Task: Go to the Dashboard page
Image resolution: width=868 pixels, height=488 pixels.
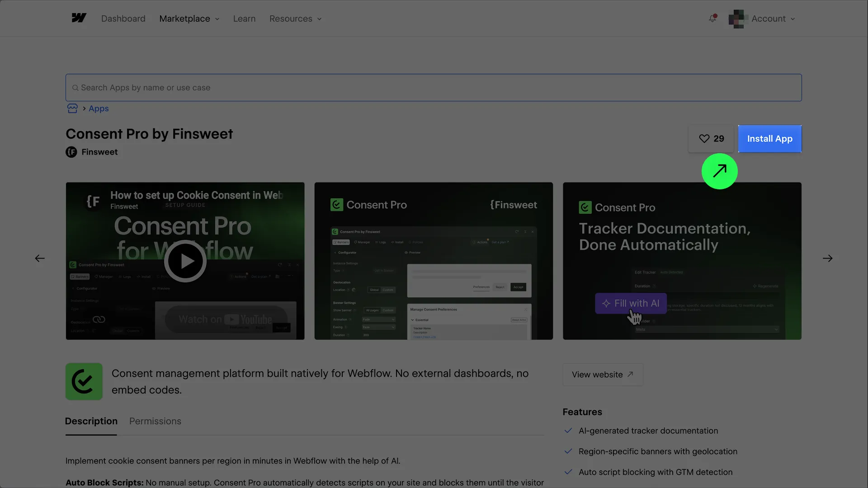Action: coord(123,19)
